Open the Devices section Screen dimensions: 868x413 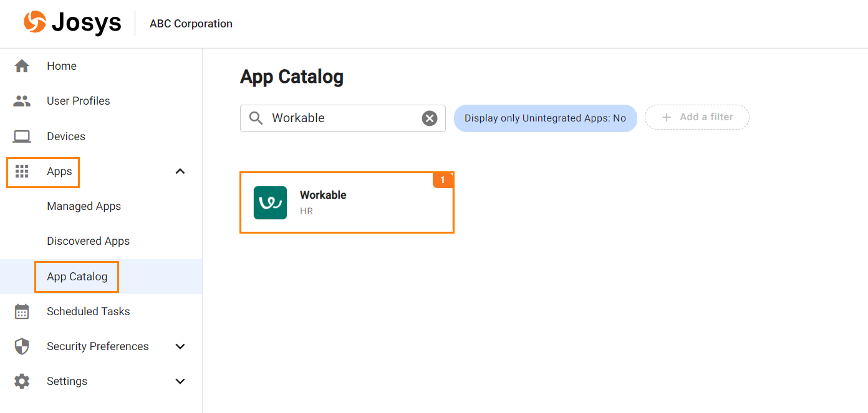66,136
